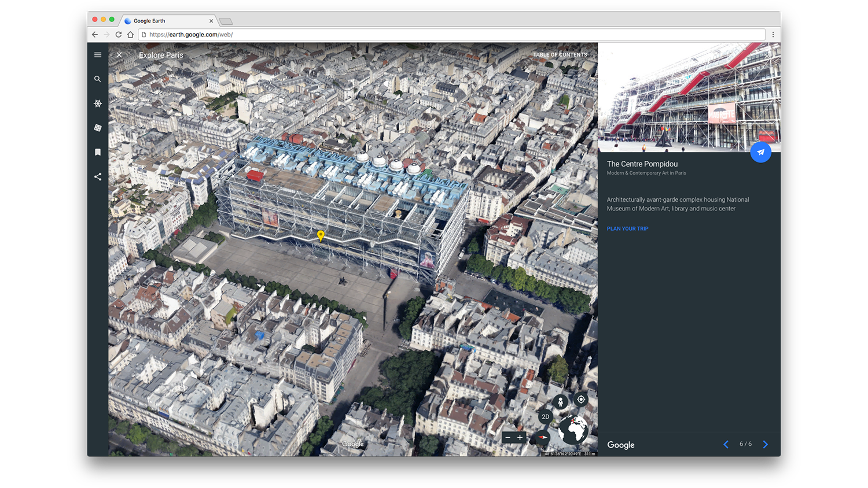Open the search tool in sidebar
The width and height of the screenshot is (868, 488).
pyautogui.click(x=98, y=79)
